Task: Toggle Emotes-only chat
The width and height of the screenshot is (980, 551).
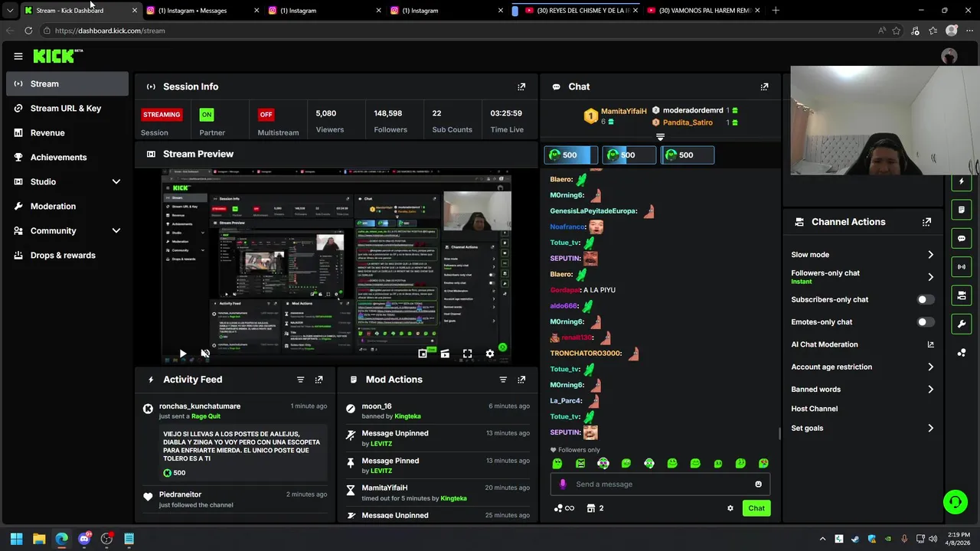Action: tap(926, 322)
